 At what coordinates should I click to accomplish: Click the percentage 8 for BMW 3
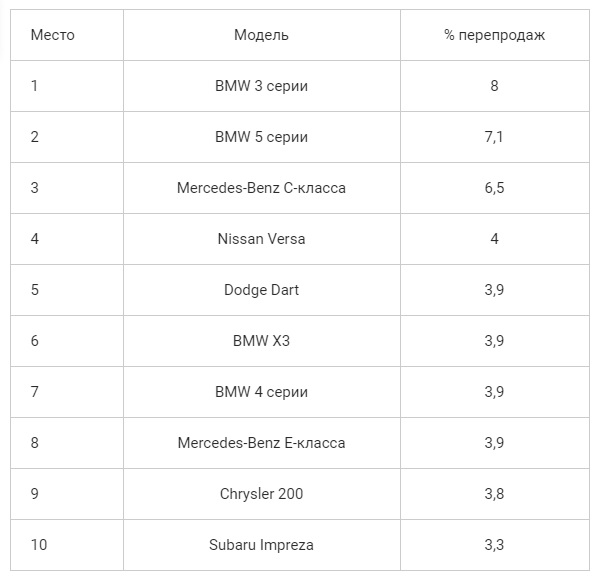[x=494, y=86]
